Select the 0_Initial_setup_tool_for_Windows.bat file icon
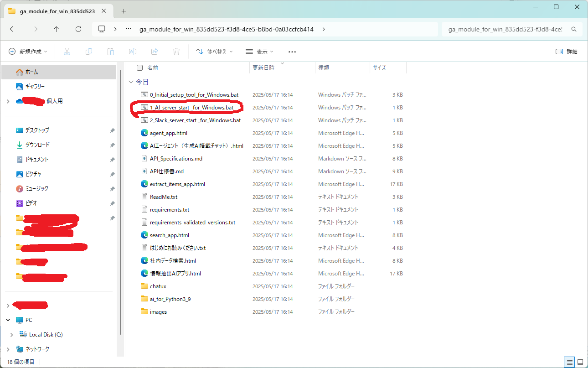The width and height of the screenshot is (588, 368). point(144,95)
